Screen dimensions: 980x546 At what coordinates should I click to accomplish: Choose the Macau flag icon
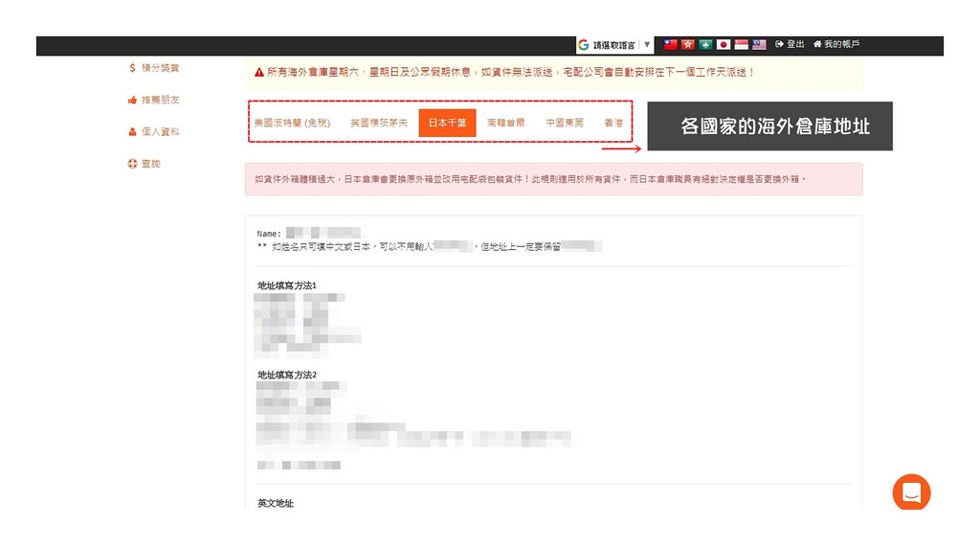(x=706, y=45)
